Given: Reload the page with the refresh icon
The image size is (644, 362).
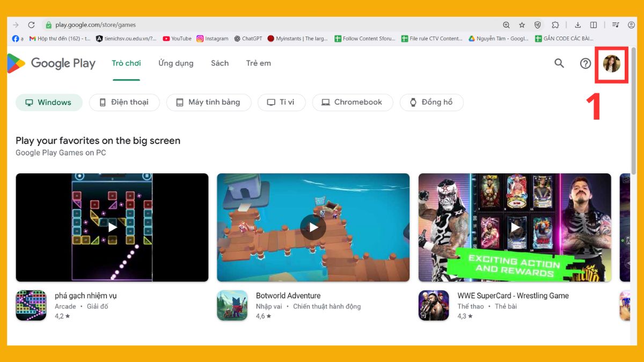Looking at the screenshot, I should [x=31, y=25].
